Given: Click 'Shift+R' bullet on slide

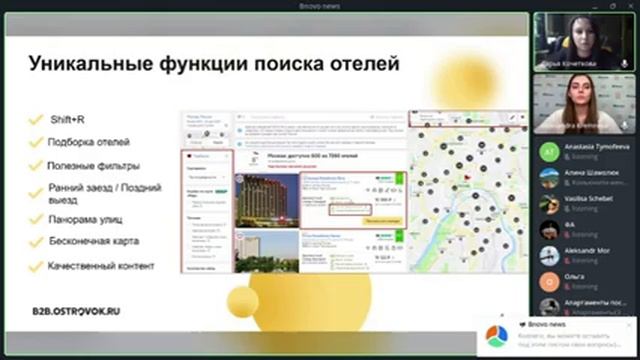Looking at the screenshot, I should [x=67, y=120].
